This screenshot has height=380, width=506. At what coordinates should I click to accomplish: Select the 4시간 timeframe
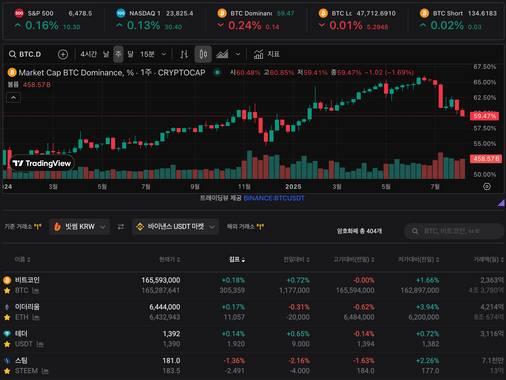point(88,54)
